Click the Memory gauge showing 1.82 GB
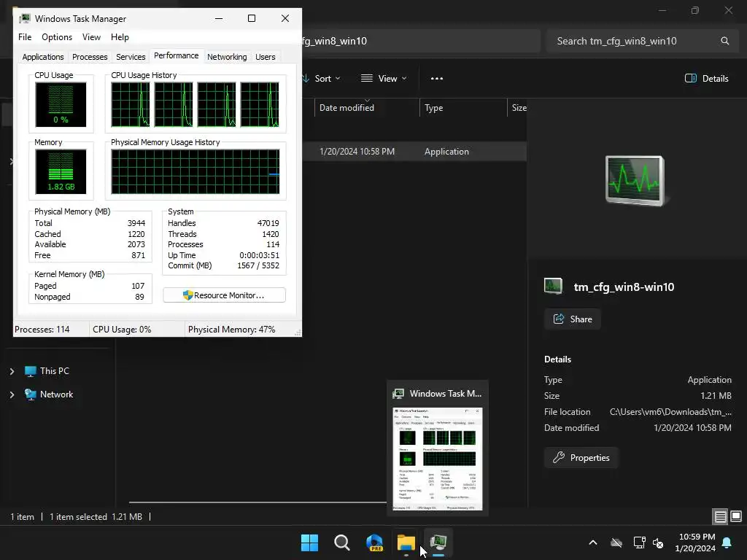Viewport: 747px width, 560px height. (x=61, y=171)
